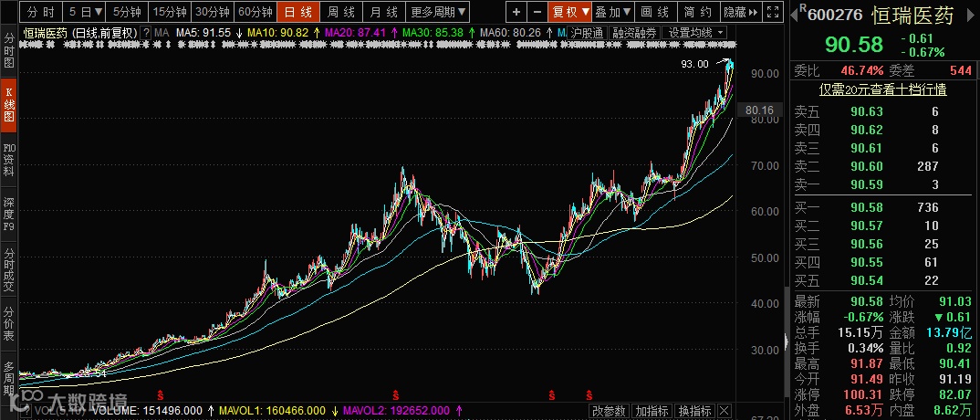The image size is (980, 420).
Task: Click the 80.16 price axis marker
Action: [x=760, y=110]
